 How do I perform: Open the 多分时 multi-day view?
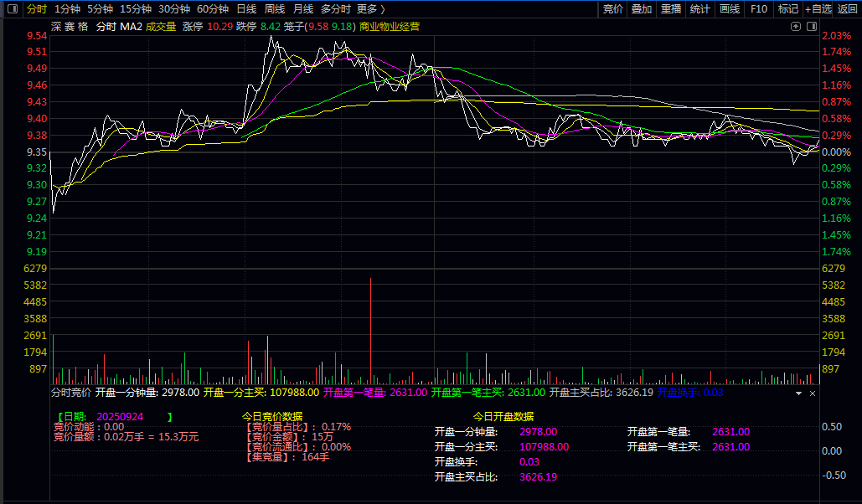coord(336,9)
